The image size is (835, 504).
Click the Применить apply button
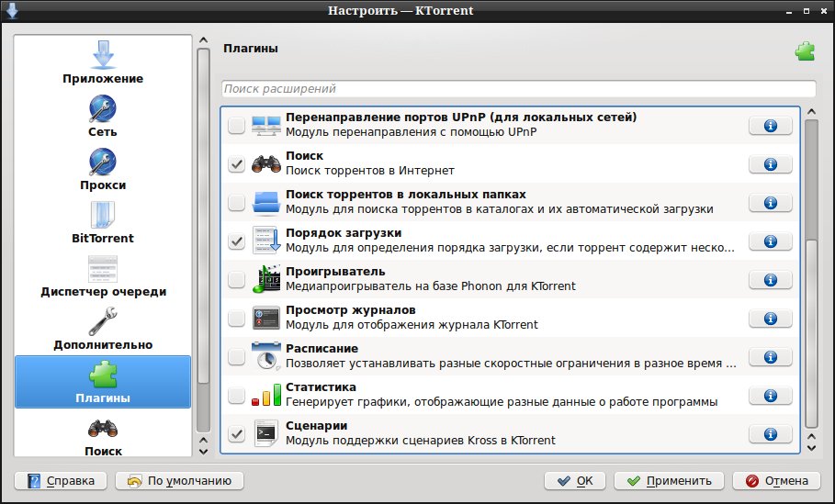pyautogui.click(x=669, y=480)
